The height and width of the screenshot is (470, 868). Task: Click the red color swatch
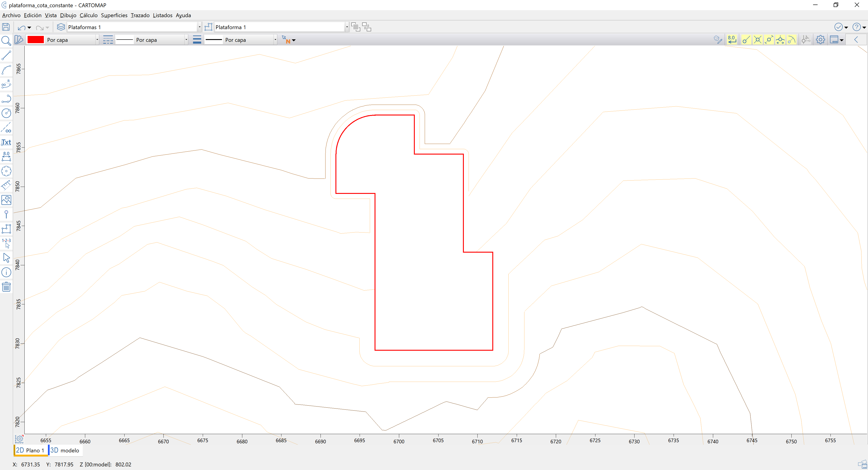[35, 40]
